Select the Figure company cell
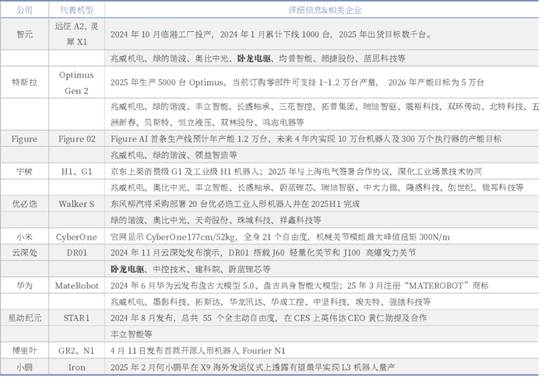The height and width of the screenshot is (392, 545). click(24, 138)
